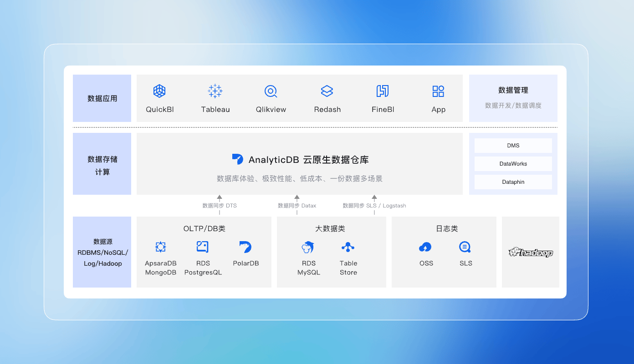
Task: Click the arrow above 数据同步 DTS
Action: (220, 198)
